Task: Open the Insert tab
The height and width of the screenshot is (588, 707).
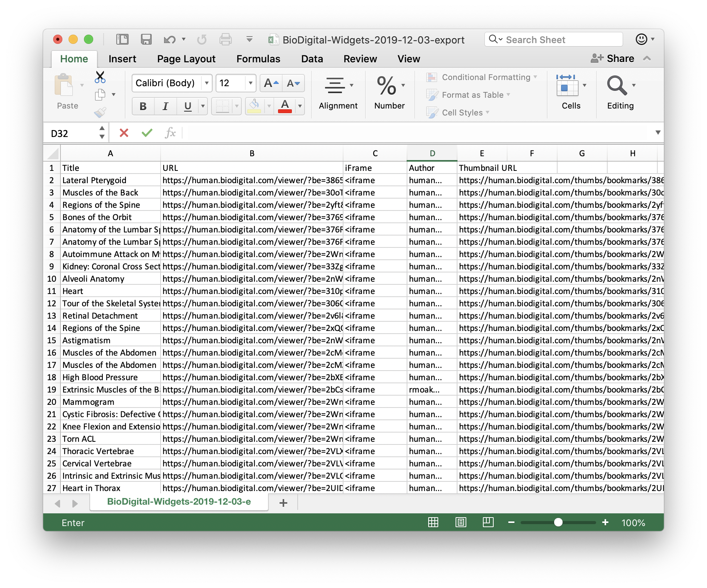Action: point(122,59)
